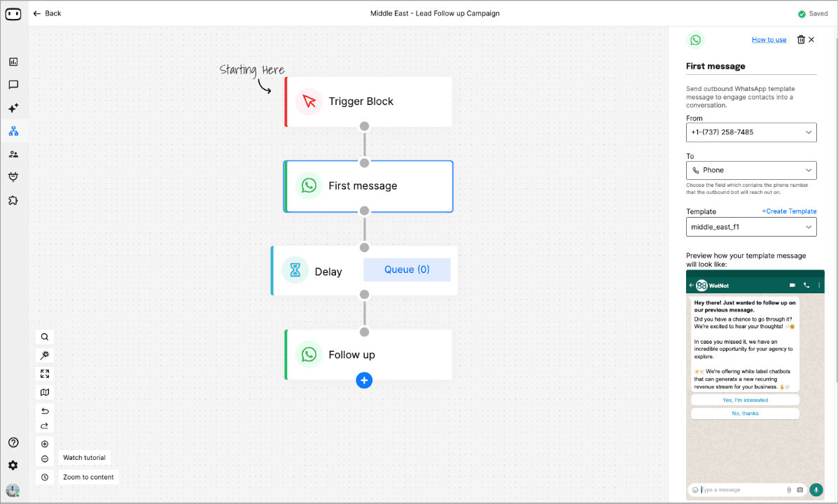Delete block using the trash icon
The image size is (838, 504).
point(801,40)
